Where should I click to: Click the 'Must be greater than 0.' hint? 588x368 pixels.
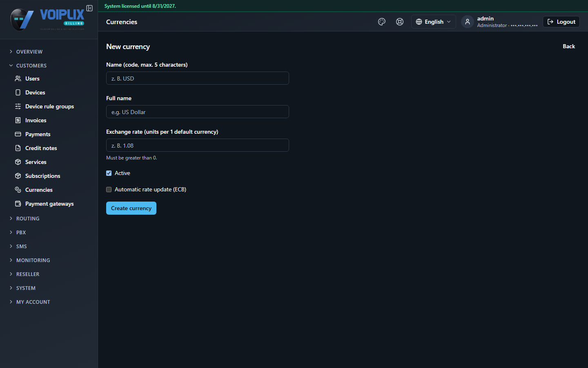(131, 158)
